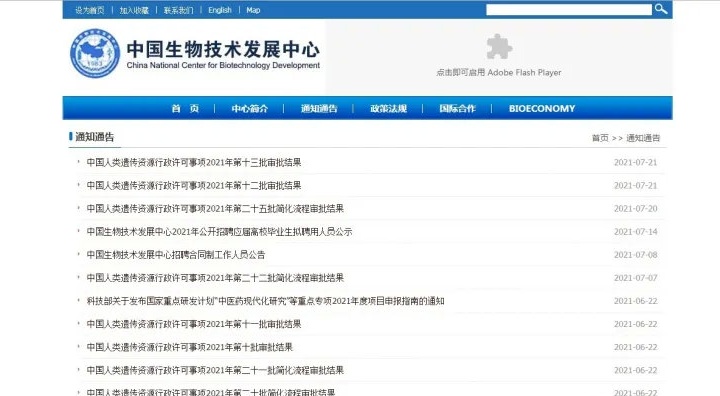Open 第二十五批简化流程审批结果 notice
Screen dimensions: 720x396
[215, 209]
